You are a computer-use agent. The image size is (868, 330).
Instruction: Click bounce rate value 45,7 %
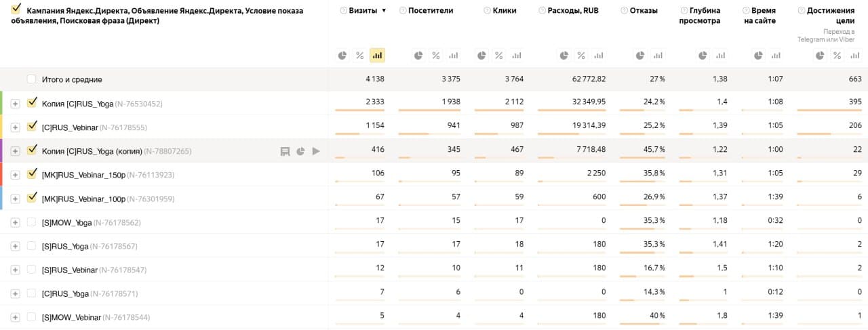(x=654, y=149)
